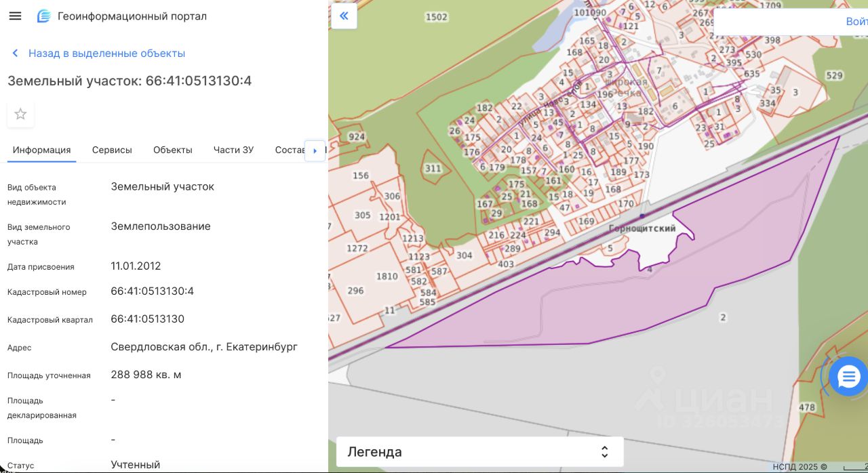Screen dimensions: 868x473
Task: Open the Объекты tab
Action: pyautogui.click(x=172, y=150)
